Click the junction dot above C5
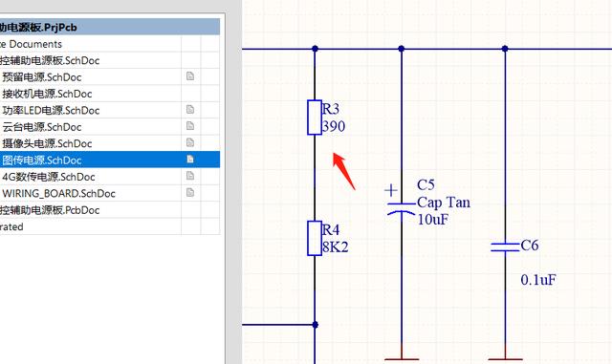612x364 pixels. [x=402, y=49]
